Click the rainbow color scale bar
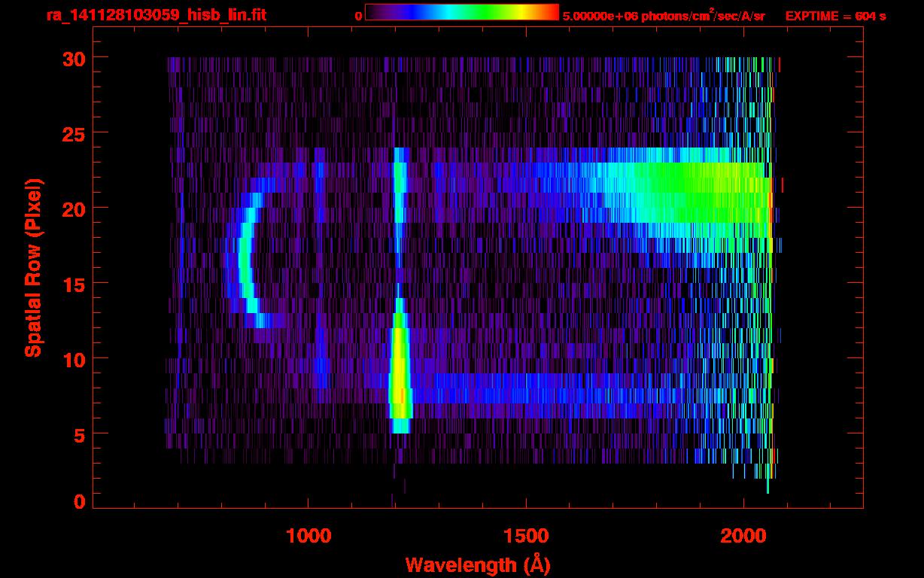The height and width of the screenshot is (578, 924). click(x=462, y=12)
